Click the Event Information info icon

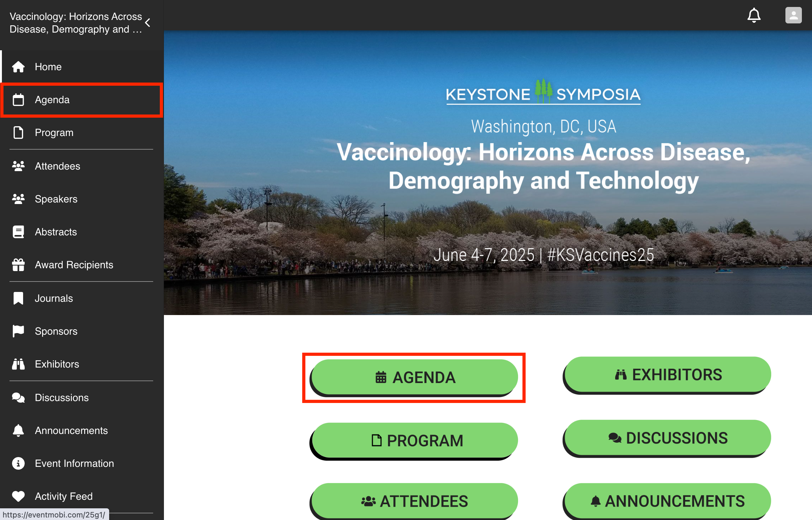tap(18, 463)
